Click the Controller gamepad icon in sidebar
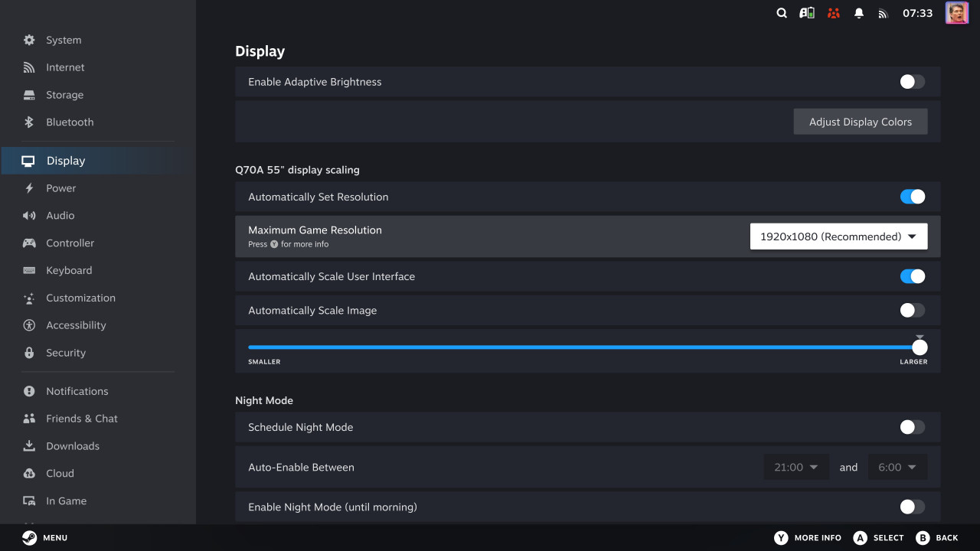980x551 pixels. [29, 243]
